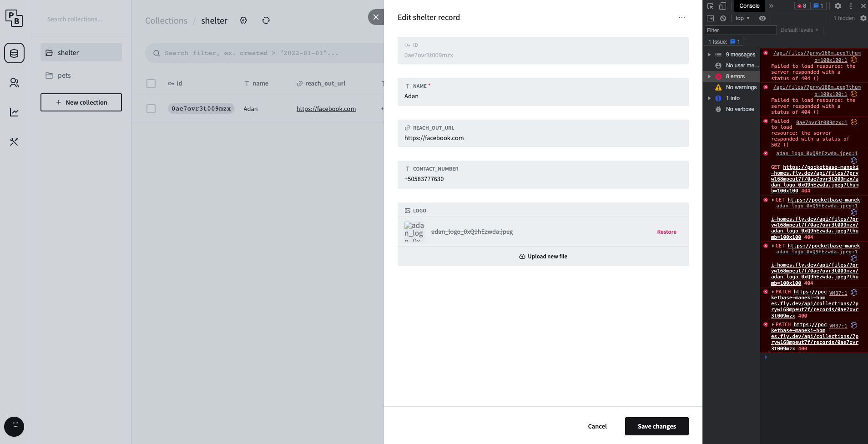This screenshot has width=868, height=444.
Task: Click the 'No user messages' person icon
Action: pyautogui.click(x=718, y=66)
